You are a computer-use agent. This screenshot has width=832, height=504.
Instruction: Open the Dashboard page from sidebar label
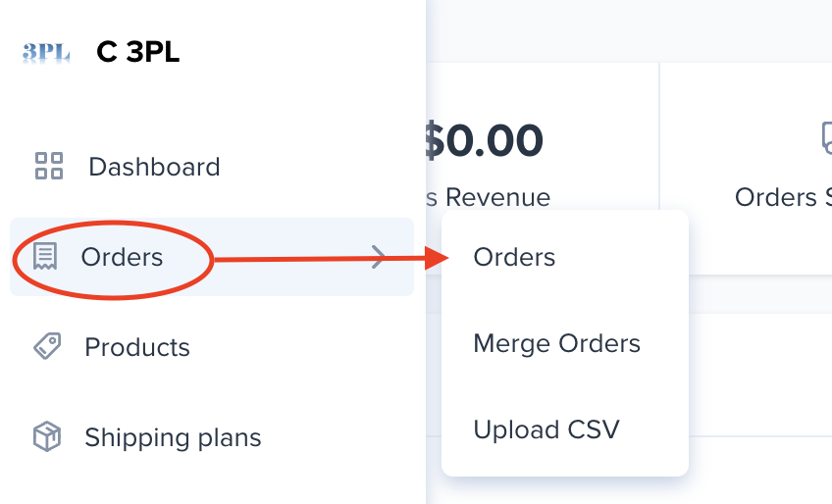point(154,167)
